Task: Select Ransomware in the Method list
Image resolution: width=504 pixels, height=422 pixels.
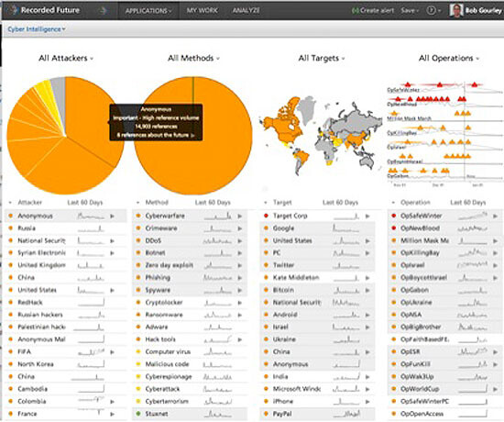Action: [x=164, y=315]
